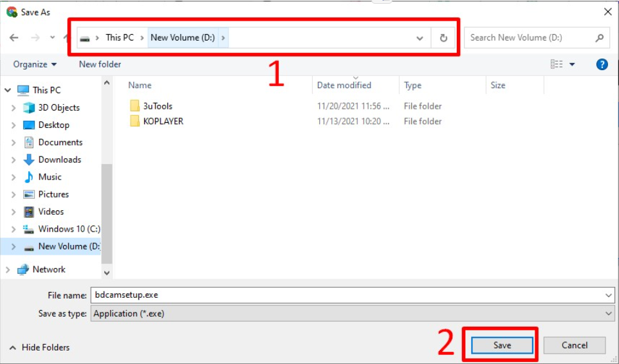Select 3D Objects in navigation pane
Image resolution: width=619 pixels, height=364 pixels.
(59, 107)
